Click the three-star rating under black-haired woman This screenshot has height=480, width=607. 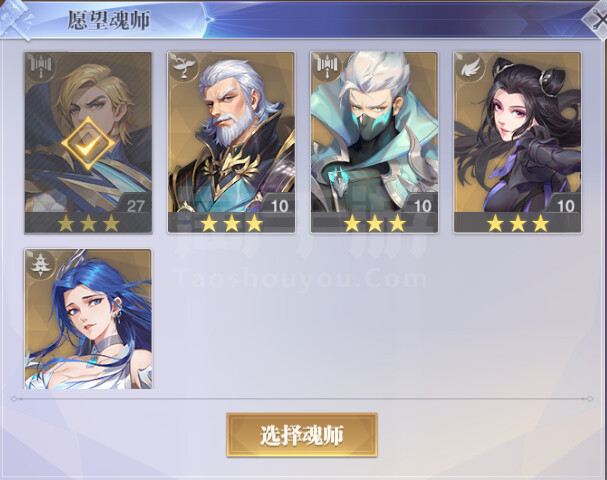pyautogui.click(x=518, y=224)
